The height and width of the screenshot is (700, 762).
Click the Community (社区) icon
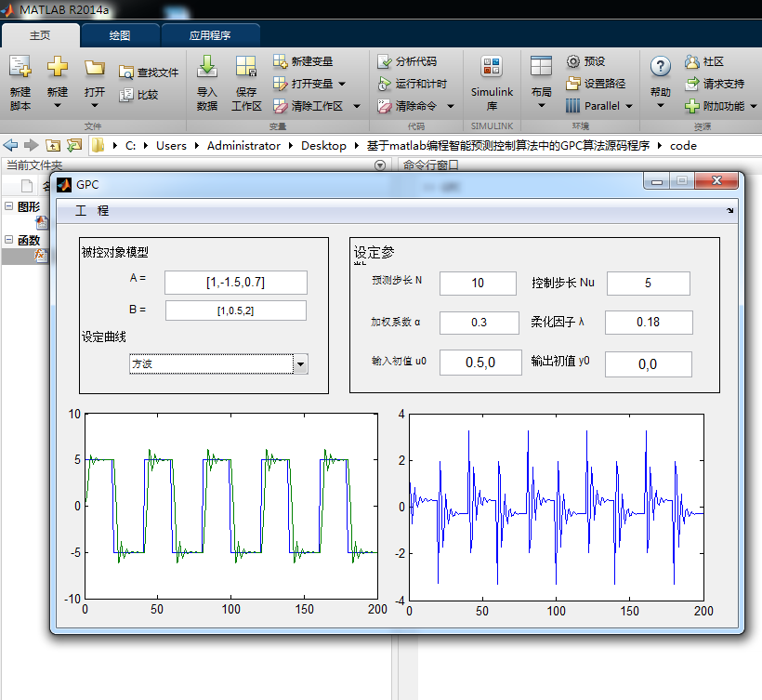pyautogui.click(x=692, y=61)
